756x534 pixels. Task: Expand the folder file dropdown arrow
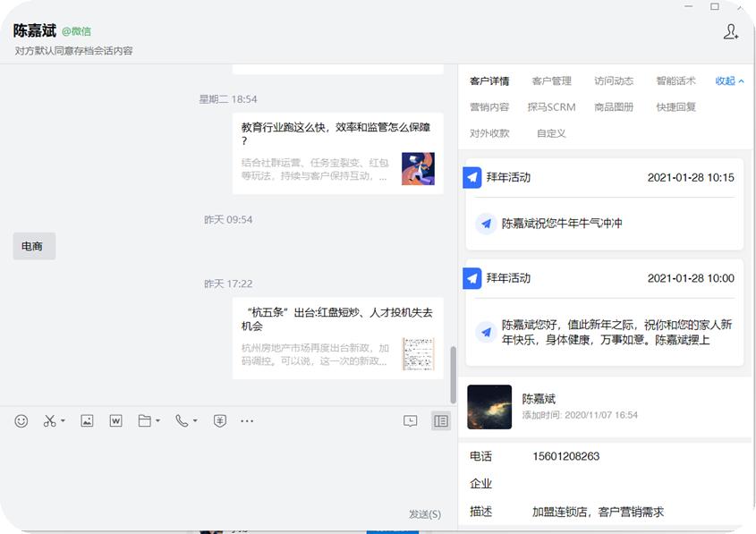coord(157,421)
